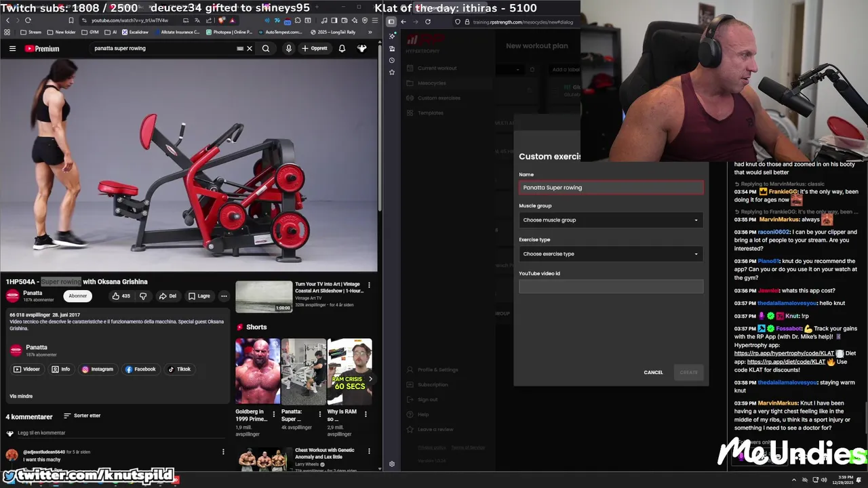Open on-screen keyboard in YouTube search
868x488 pixels.
[240, 48]
